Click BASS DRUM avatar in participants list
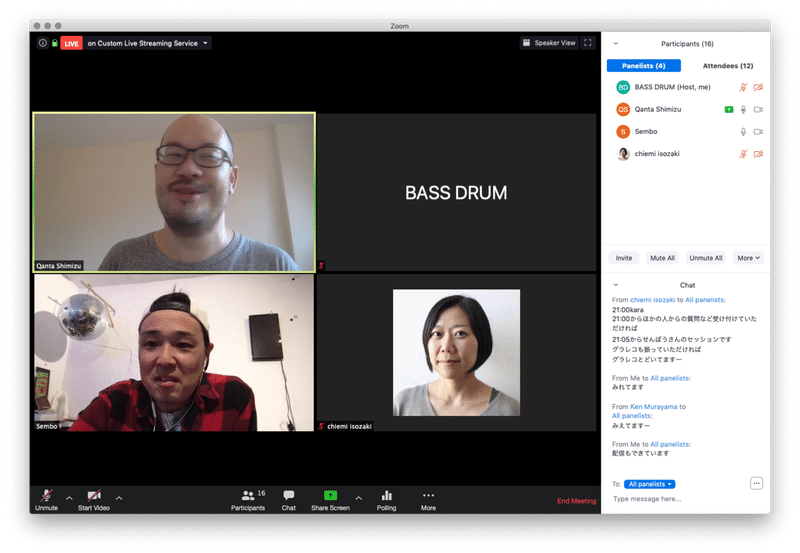Image resolution: width=800 pixels, height=553 pixels. click(x=623, y=87)
